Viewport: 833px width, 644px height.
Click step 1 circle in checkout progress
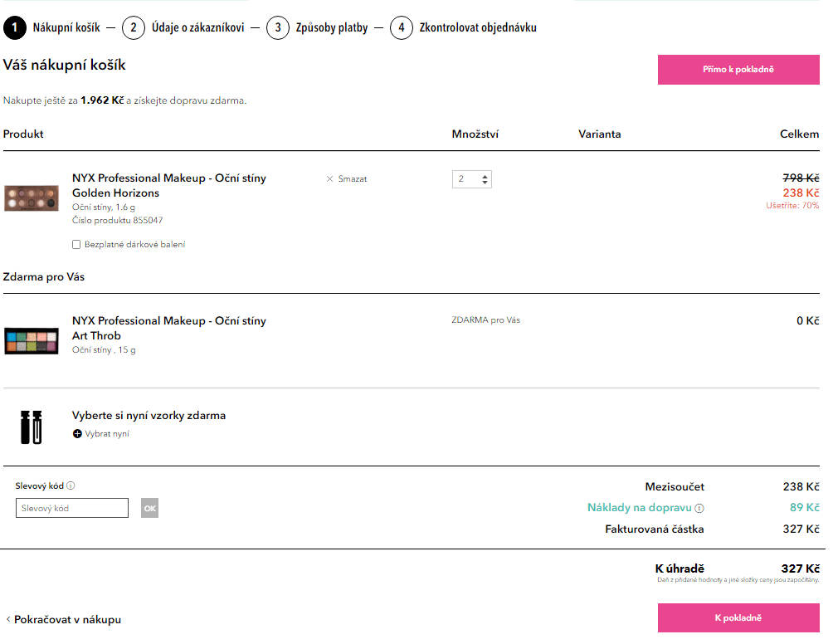point(15,27)
